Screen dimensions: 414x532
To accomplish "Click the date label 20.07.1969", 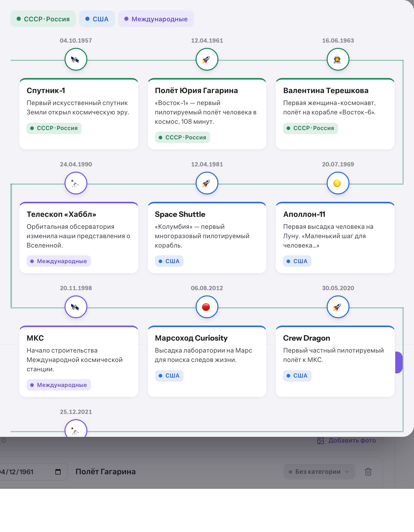I will [338, 164].
